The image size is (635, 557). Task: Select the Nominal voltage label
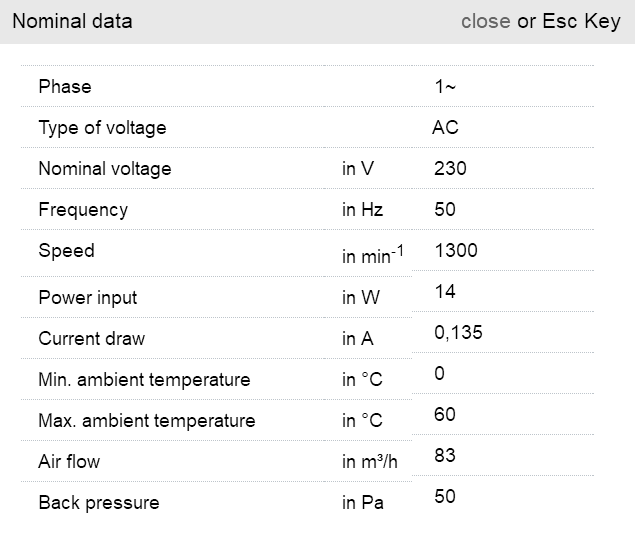click(105, 169)
